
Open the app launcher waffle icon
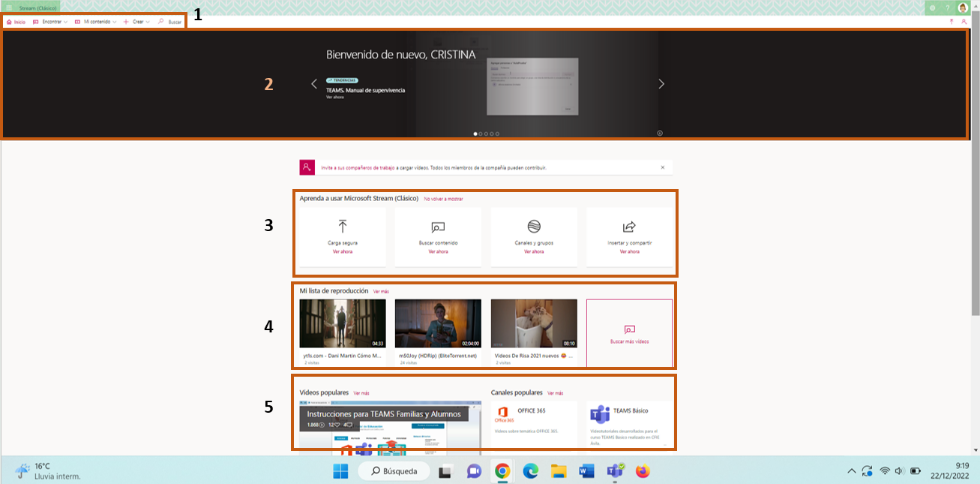8,8
